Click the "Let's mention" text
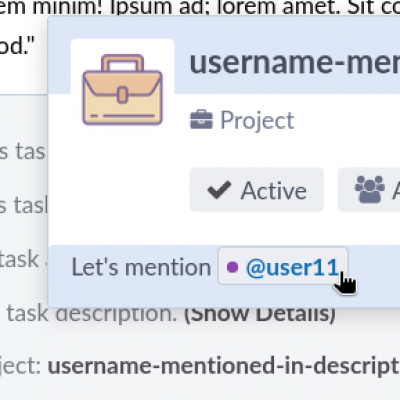 (141, 267)
